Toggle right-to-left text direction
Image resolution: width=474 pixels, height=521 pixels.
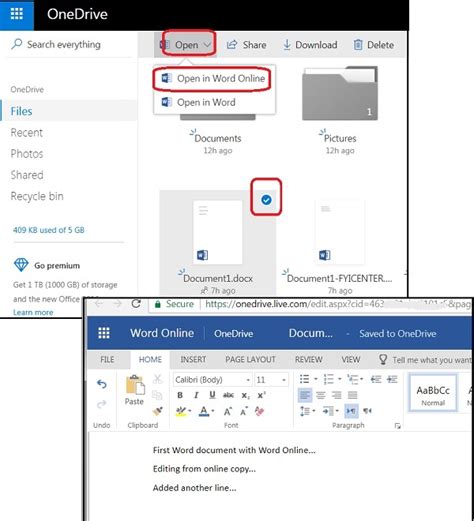[x=367, y=411]
